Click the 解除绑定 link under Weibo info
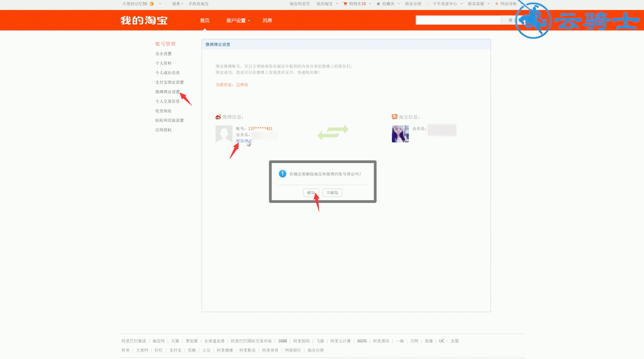The image size is (644, 359). pos(244,141)
